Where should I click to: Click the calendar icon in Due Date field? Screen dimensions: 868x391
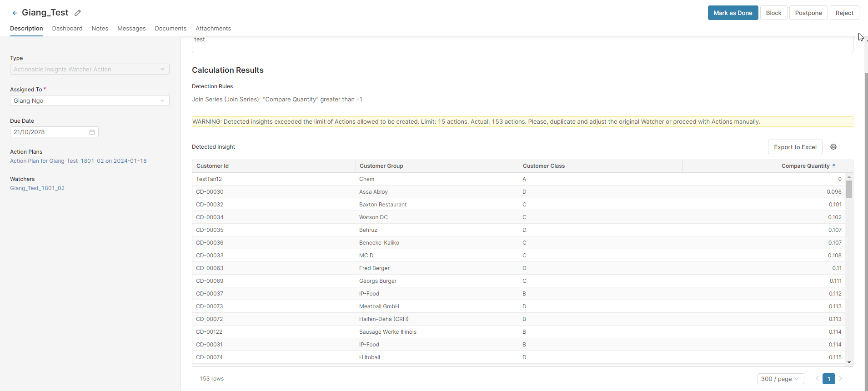click(x=92, y=132)
